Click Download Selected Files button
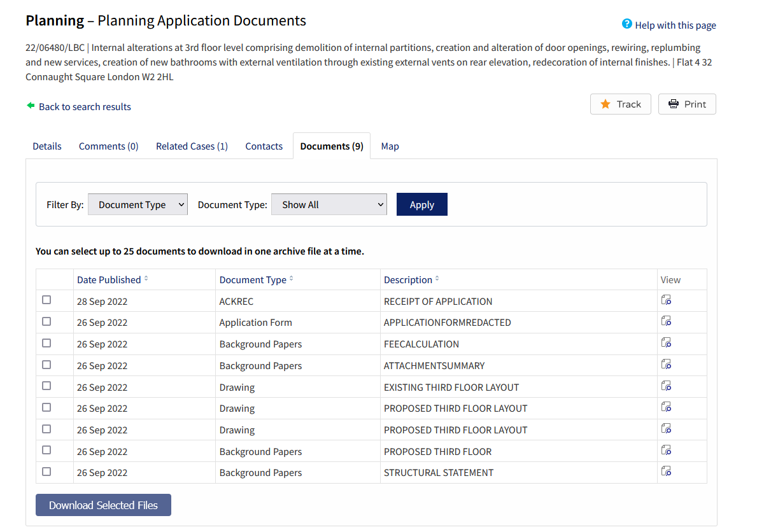Image resolution: width=764 pixels, height=532 pixels. pos(103,505)
